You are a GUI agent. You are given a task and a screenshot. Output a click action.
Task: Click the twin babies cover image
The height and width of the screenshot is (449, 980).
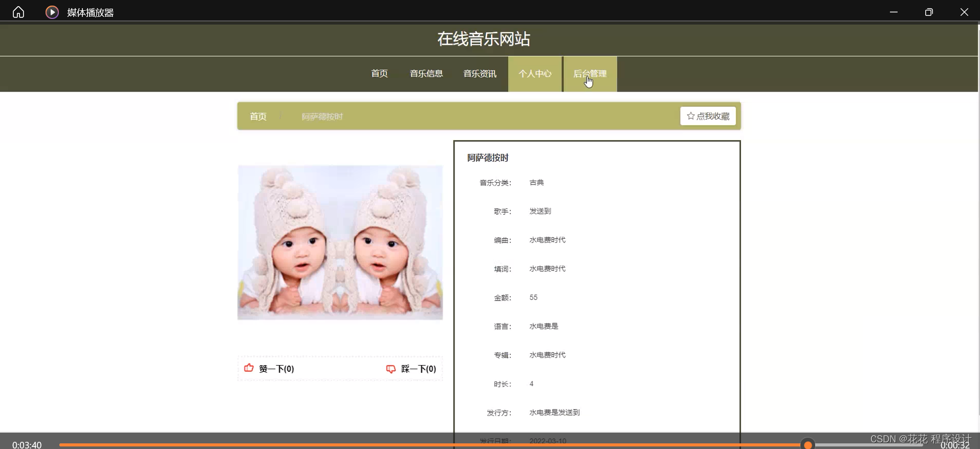340,242
